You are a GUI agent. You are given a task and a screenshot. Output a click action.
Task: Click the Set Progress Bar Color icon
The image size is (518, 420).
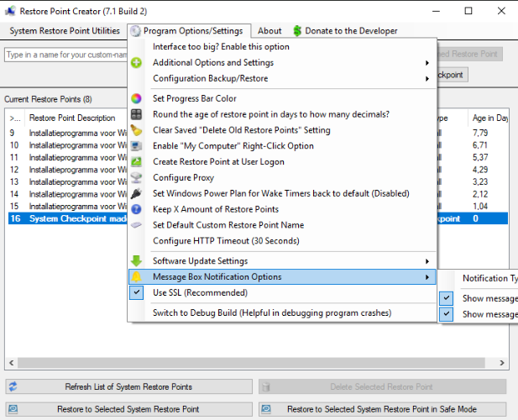(137, 98)
